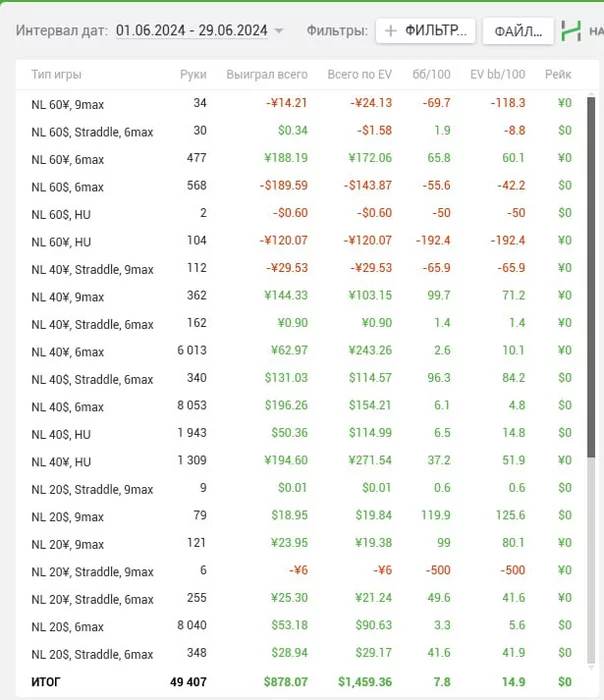Viewport: 604px width, 700px height.
Task: Sort by Тип игры column header
Action: point(56,74)
